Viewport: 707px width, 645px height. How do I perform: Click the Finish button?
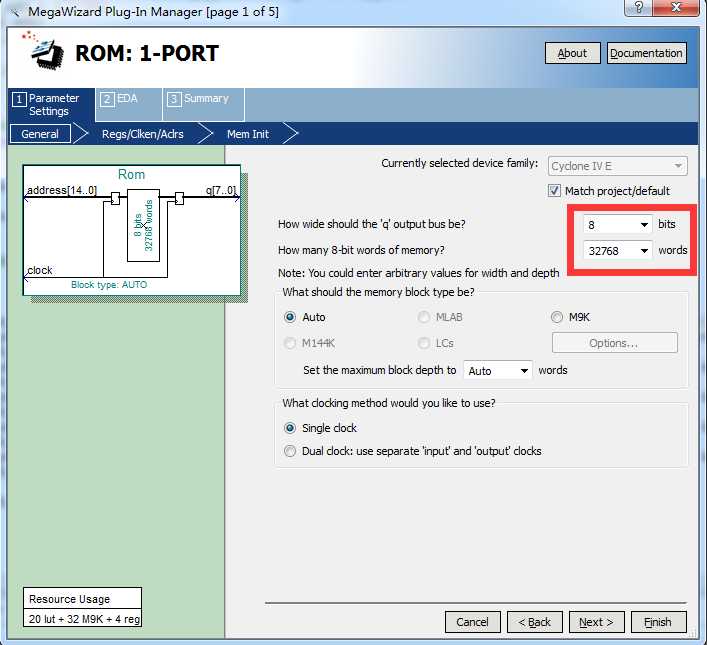pos(658,622)
